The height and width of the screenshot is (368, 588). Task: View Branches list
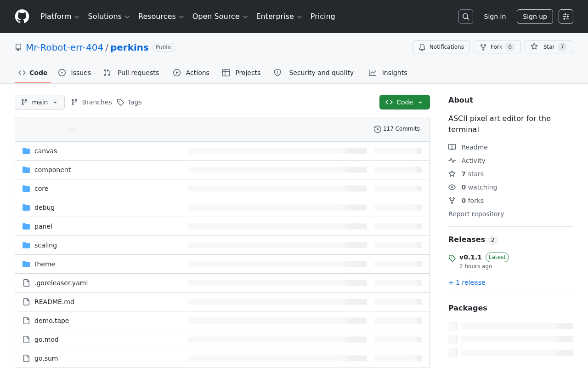coord(91,102)
